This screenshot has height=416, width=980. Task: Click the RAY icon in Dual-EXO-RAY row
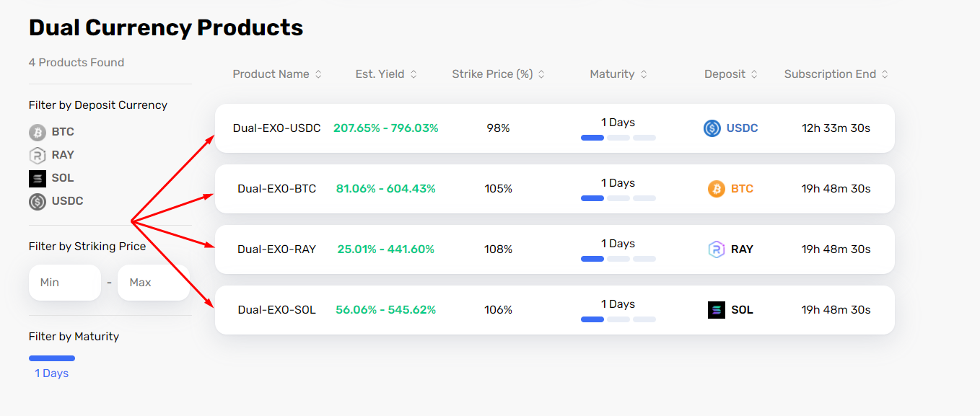click(717, 249)
